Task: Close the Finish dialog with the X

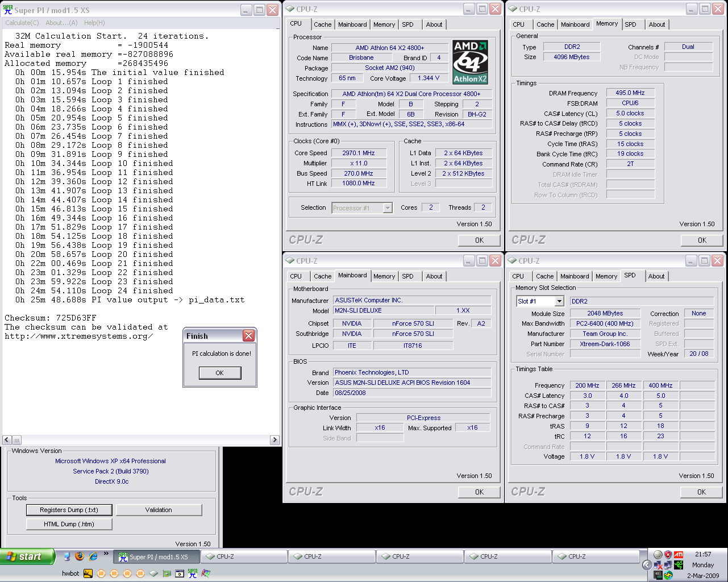Action: coord(248,336)
